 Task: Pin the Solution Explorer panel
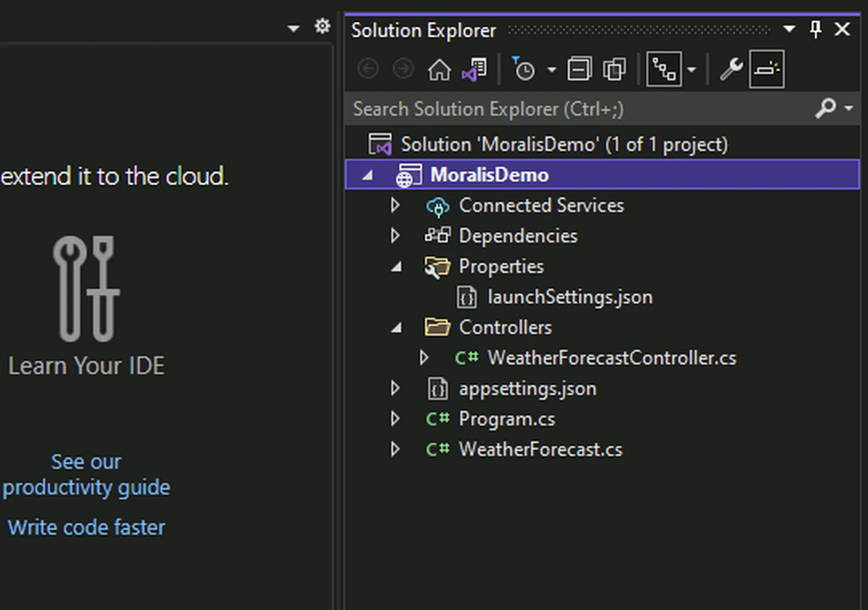tap(815, 30)
